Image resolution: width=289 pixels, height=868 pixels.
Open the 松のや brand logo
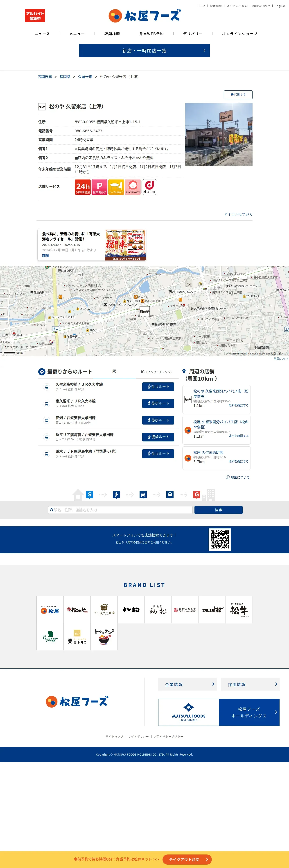pos(77,610)
